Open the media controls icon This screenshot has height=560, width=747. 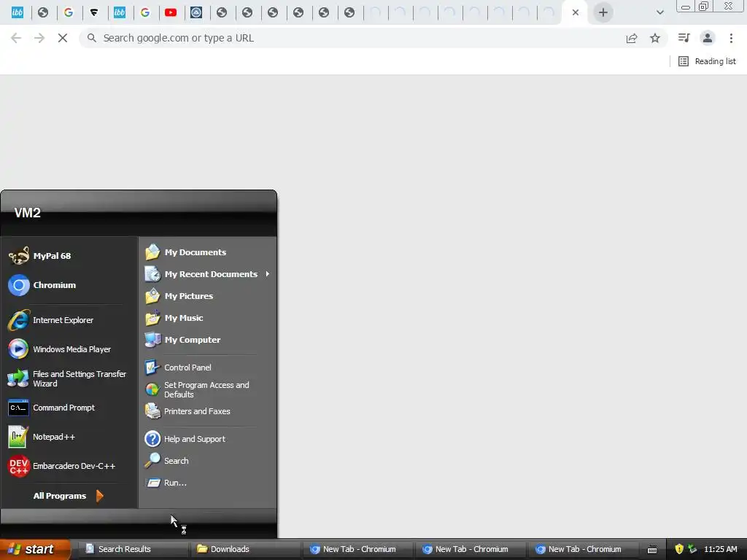coord(684,38)
